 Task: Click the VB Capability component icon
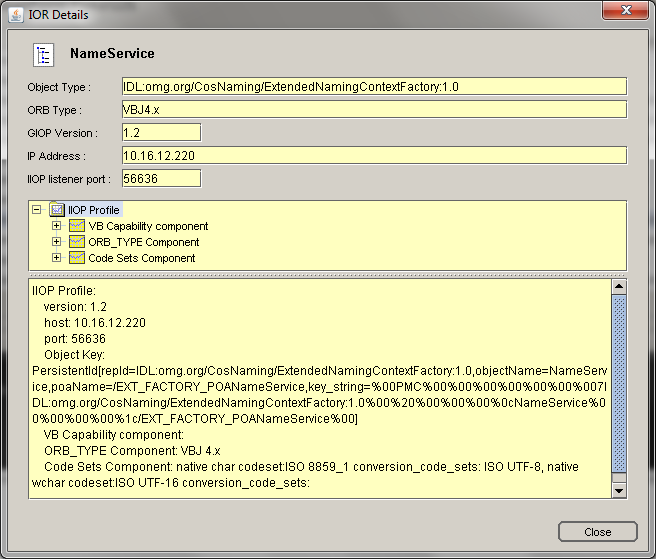(x=77, y=226)
